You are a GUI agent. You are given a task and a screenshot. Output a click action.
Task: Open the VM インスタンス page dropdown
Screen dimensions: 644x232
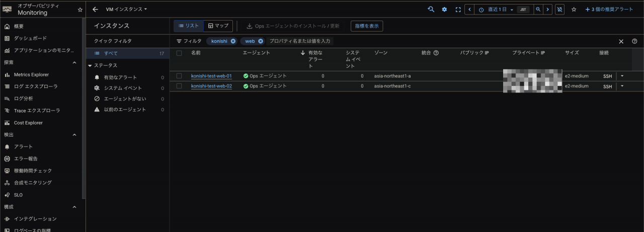[126, 10]
